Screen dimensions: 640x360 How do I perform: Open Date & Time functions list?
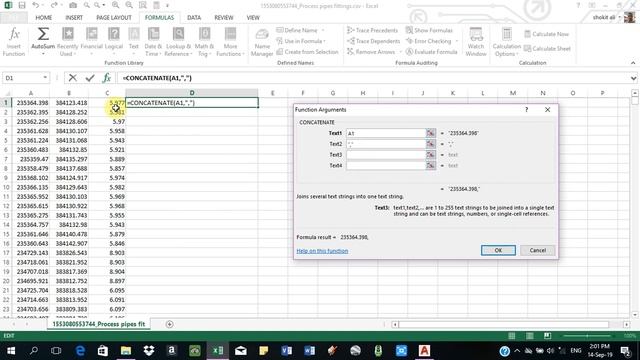click(153, 42)
